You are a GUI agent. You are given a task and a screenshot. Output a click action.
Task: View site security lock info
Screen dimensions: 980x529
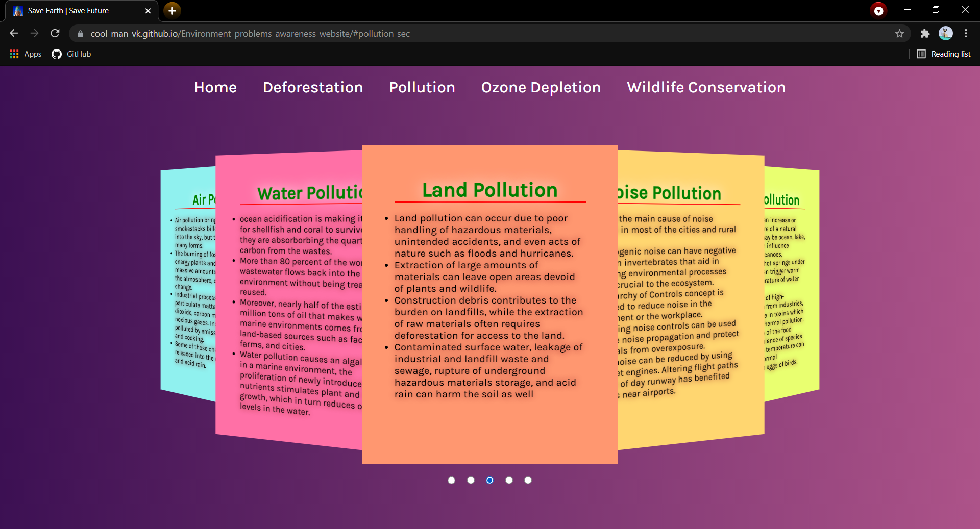80,34
